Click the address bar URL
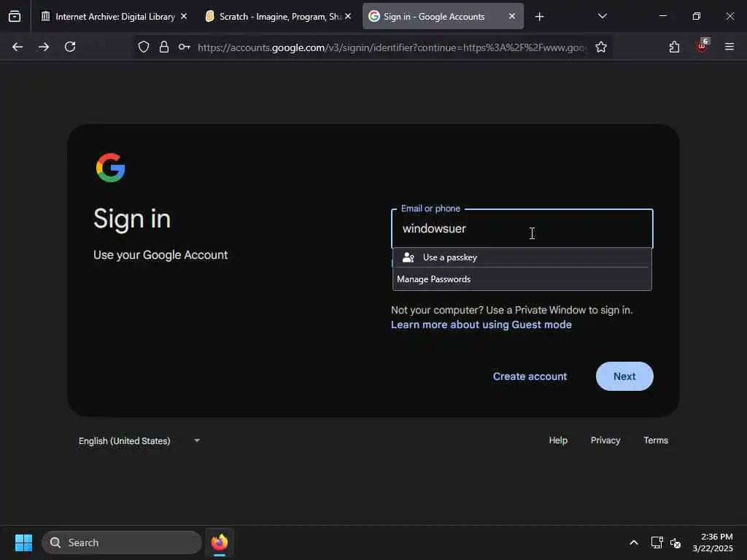747x560 pixels. tap(392, 47)
